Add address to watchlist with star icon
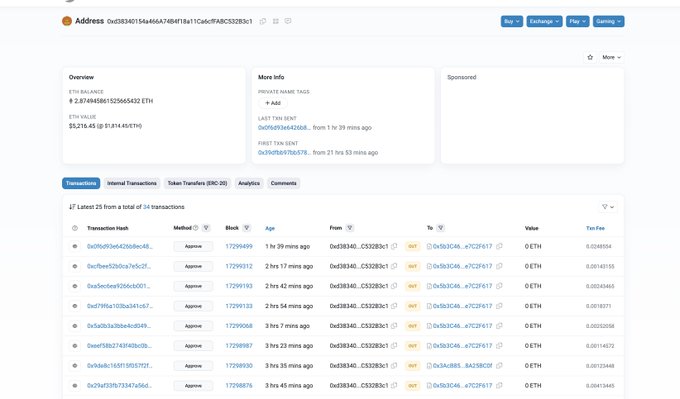Screen dimensions: 680x399 pyautogui.click(x=590, y=57)
